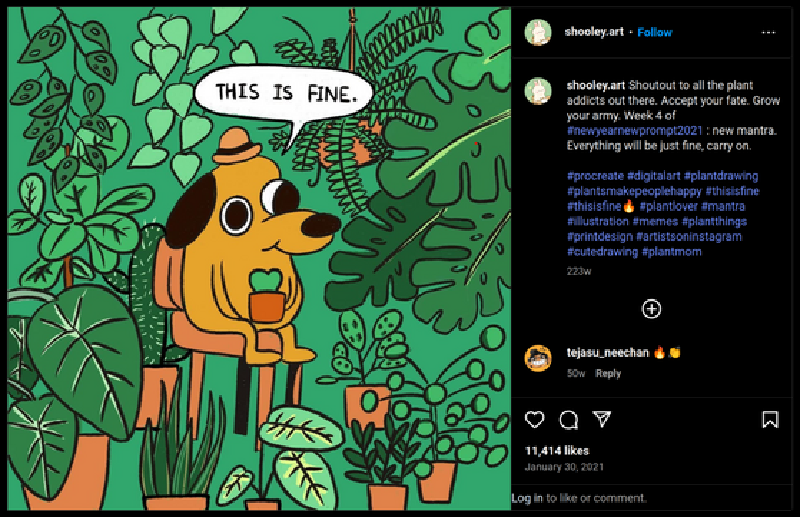Save the post with the bookmark icon
Viewport: 800px width, 517px height.
click(x=769, y=420)
